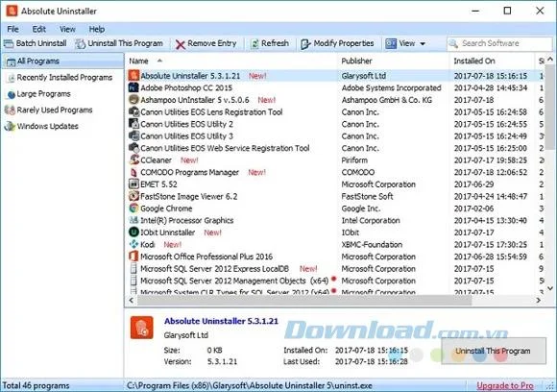Click the Recently Installed Programs icon

tap(11, 78)
